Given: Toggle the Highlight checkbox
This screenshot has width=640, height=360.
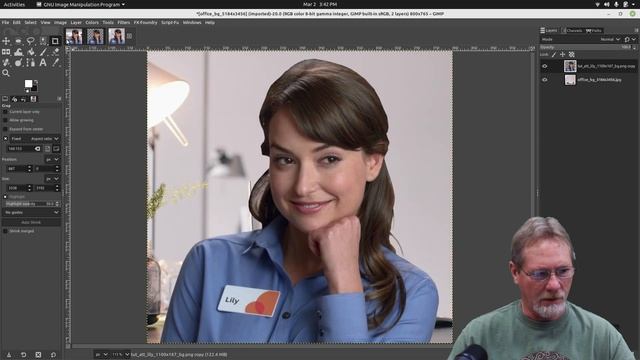Looking at the screenshot, I should [x=5, y=197].
